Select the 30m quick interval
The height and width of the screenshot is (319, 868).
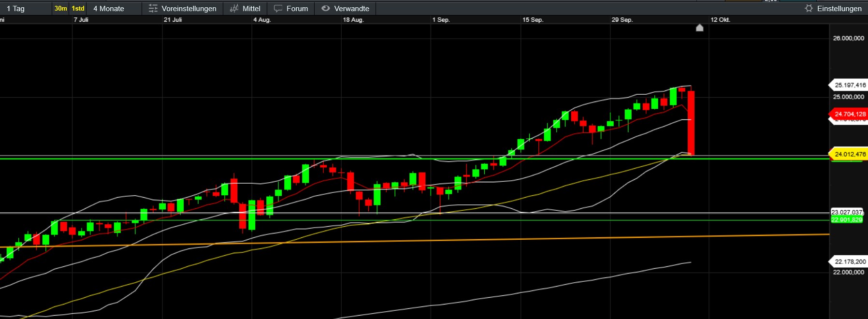60,8
